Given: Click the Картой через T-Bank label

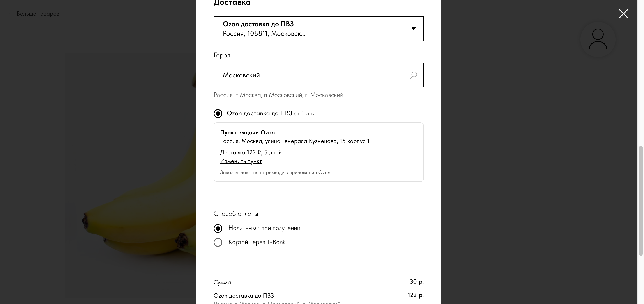Looking at the screenshot, I should point(257,242).
